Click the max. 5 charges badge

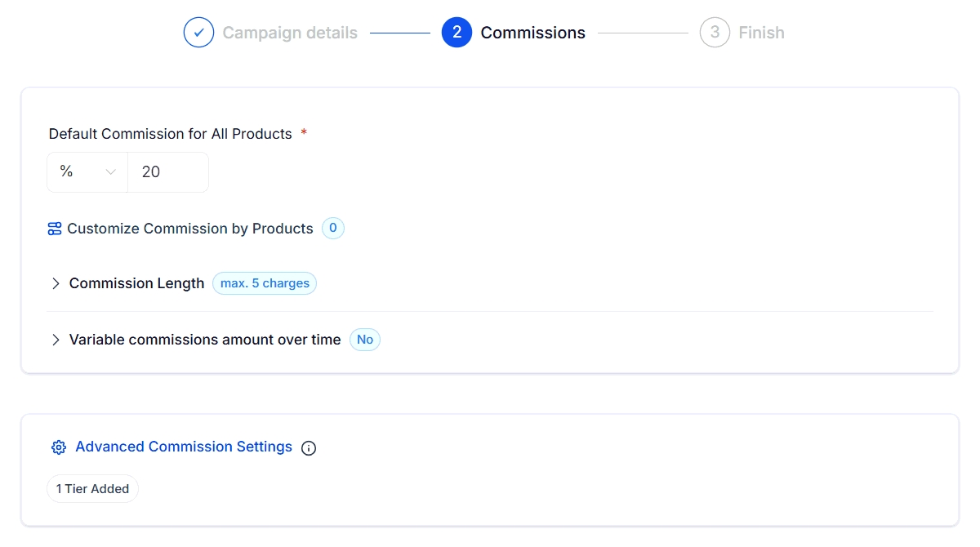265,283
